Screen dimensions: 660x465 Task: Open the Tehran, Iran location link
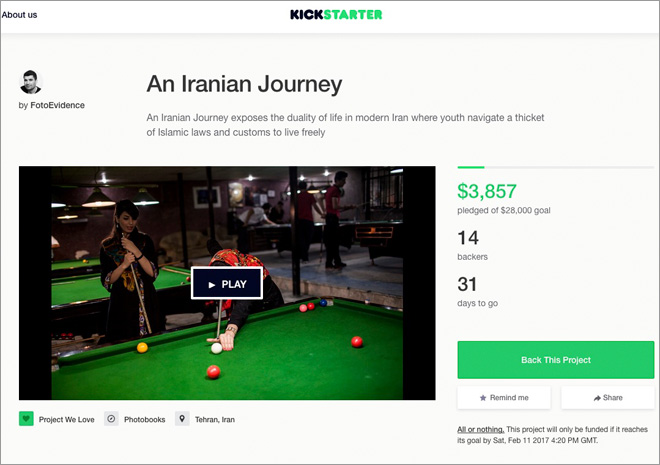(x=215, y=420)
